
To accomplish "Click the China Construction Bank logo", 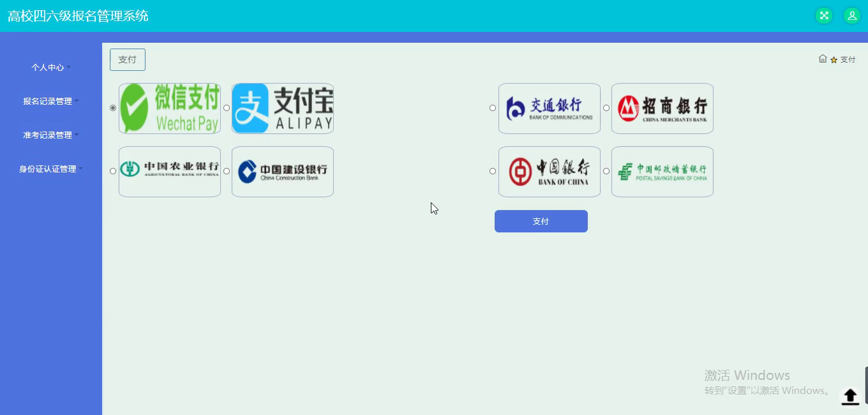I will pyautogui.click(x=283, y=172).
